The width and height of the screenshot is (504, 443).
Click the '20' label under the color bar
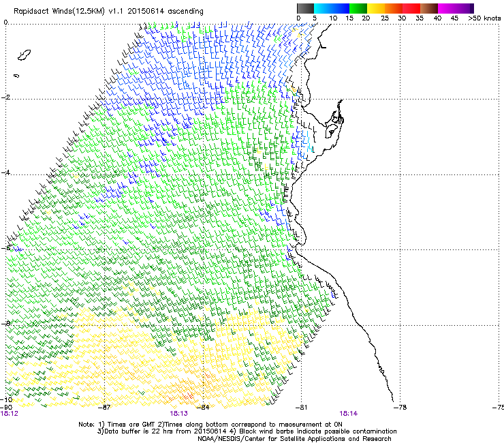point(366,18)
